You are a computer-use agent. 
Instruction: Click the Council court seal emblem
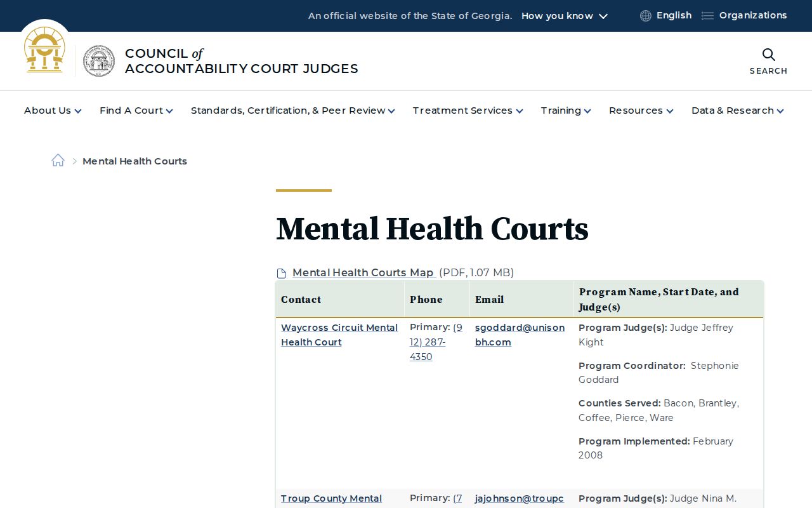pos(99,61)
